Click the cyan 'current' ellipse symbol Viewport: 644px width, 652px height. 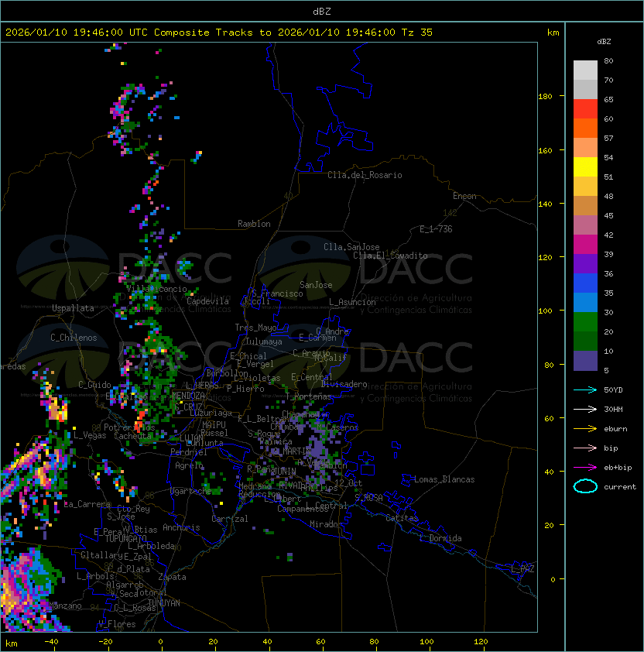pos(585,486)
